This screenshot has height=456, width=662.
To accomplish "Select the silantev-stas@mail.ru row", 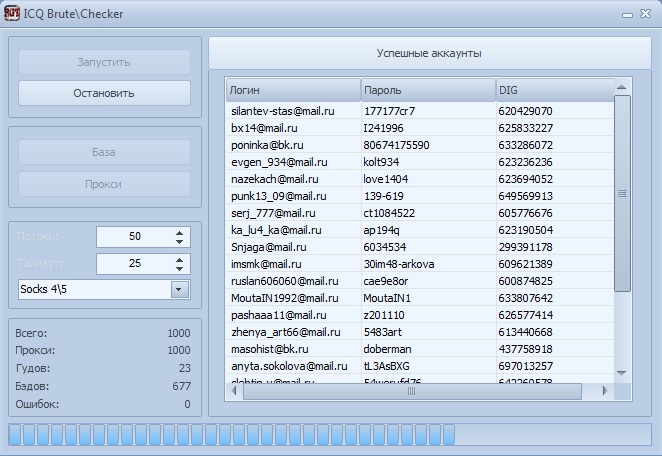I will click(x=420, y=111).
